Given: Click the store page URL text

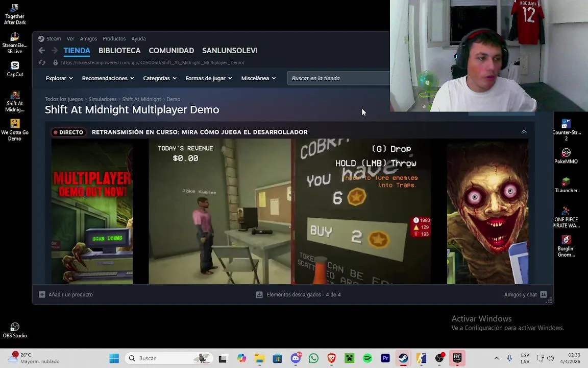Looking at the screenshot, I should (153, 63).
